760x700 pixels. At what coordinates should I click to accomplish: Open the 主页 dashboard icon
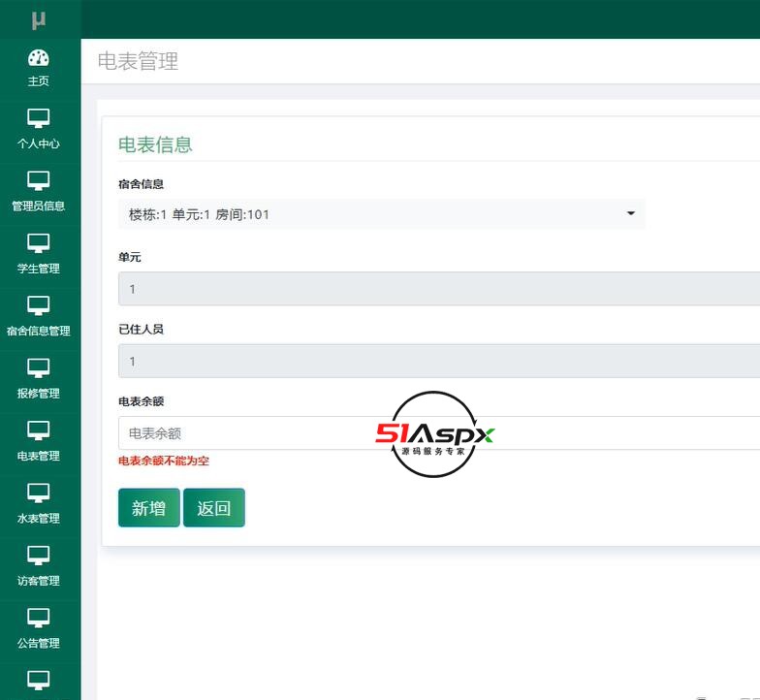pos(39,57)
